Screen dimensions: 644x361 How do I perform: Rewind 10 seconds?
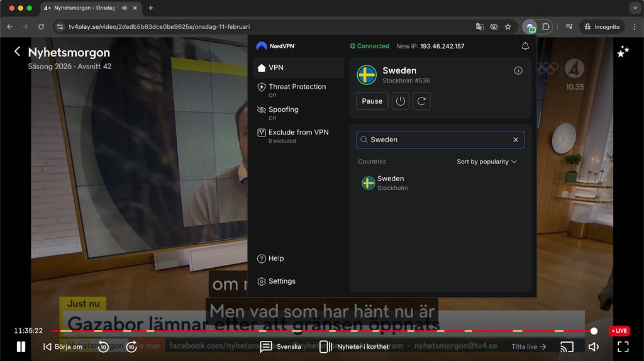pyautogui.click(x=103, y=347)
